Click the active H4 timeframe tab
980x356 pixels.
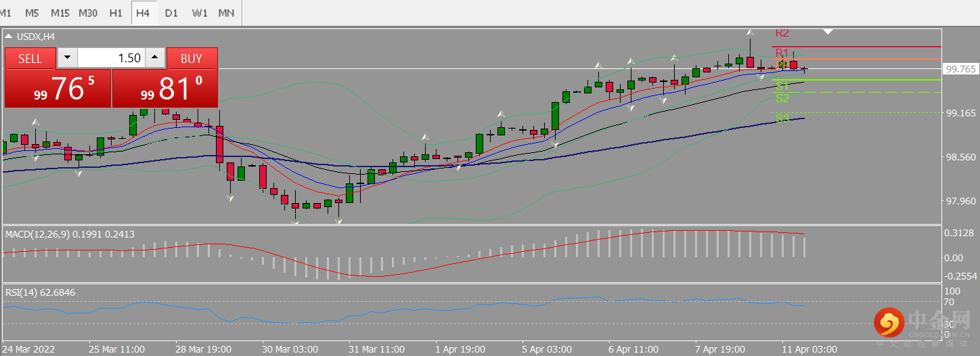pyautogui.click(x=143, y=13)
